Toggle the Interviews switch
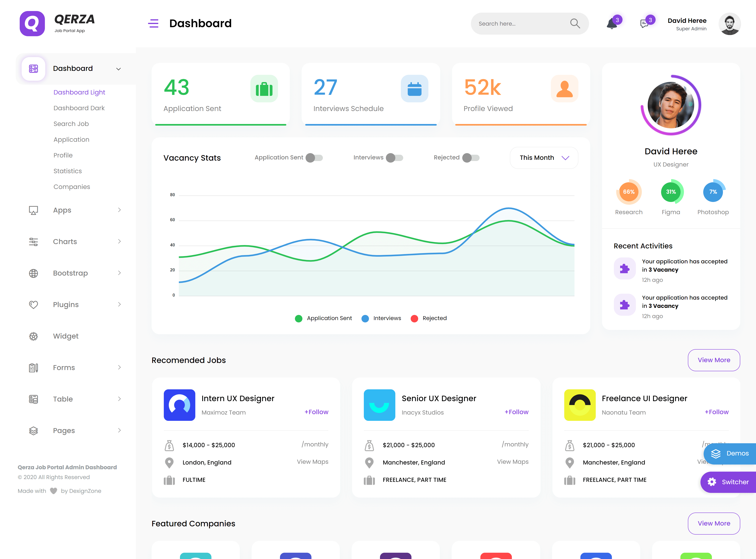Screen dimensions: 756x559 [x=394, y=158]
